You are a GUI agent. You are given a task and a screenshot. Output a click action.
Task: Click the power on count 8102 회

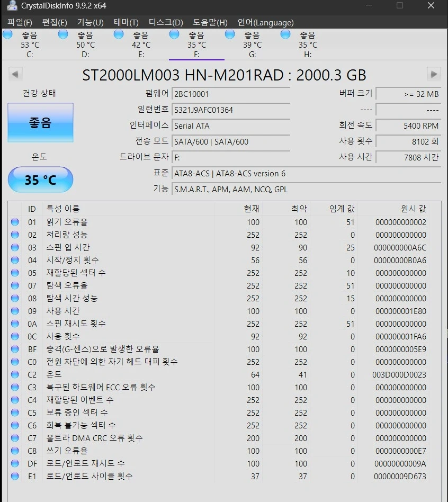click(408, 141)
